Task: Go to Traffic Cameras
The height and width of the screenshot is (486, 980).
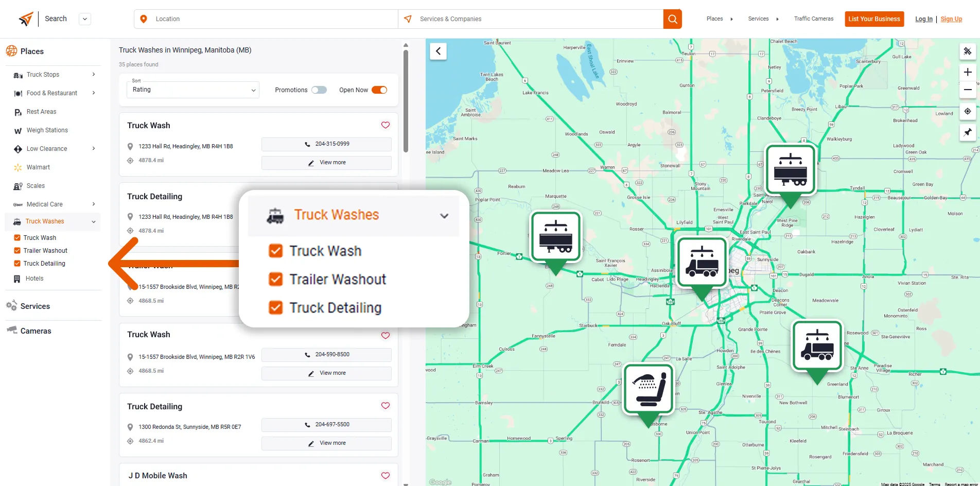Action: click(x=813, y=19)
